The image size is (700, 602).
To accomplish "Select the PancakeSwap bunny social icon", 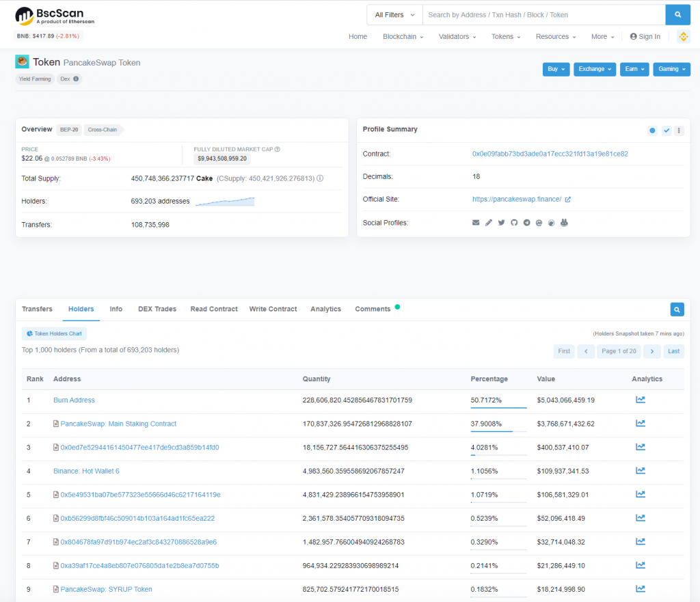I will 564,223.
